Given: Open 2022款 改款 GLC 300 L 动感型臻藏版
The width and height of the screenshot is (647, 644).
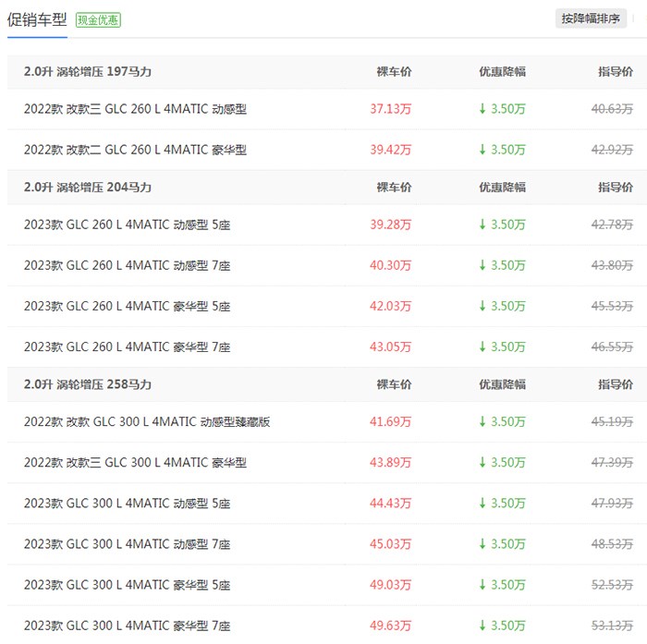Looking at the screenshot, I should pyautogui.click(x=147, y=422).
